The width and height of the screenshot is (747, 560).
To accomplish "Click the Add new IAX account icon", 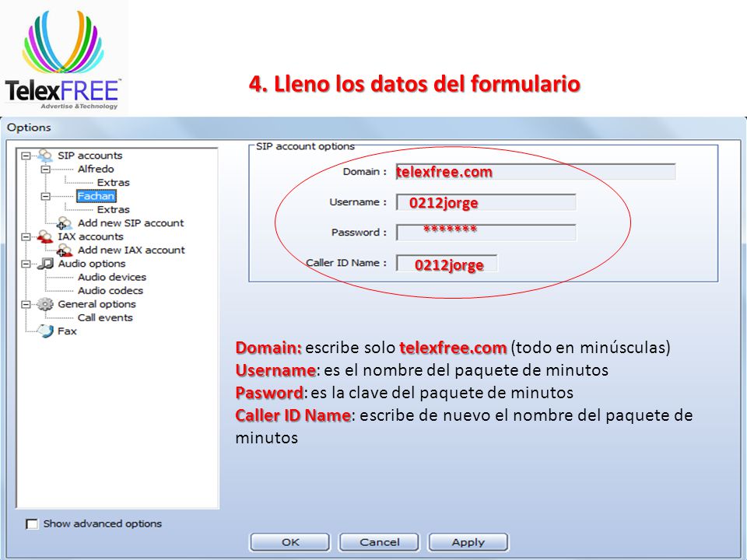I will coord(65,250).
